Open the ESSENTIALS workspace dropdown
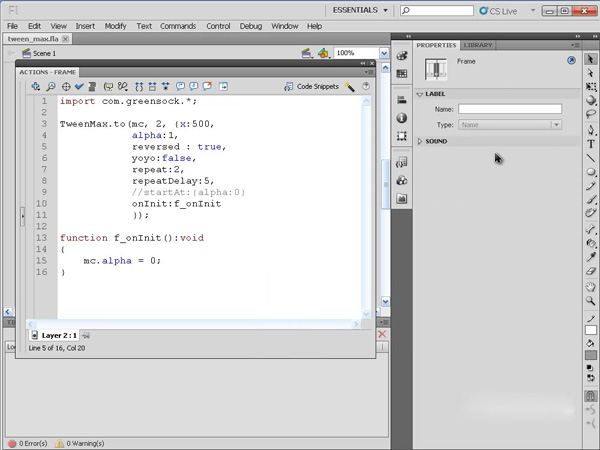Image resolution: width=600 pixels, height=450 pixels. [360, 10]
